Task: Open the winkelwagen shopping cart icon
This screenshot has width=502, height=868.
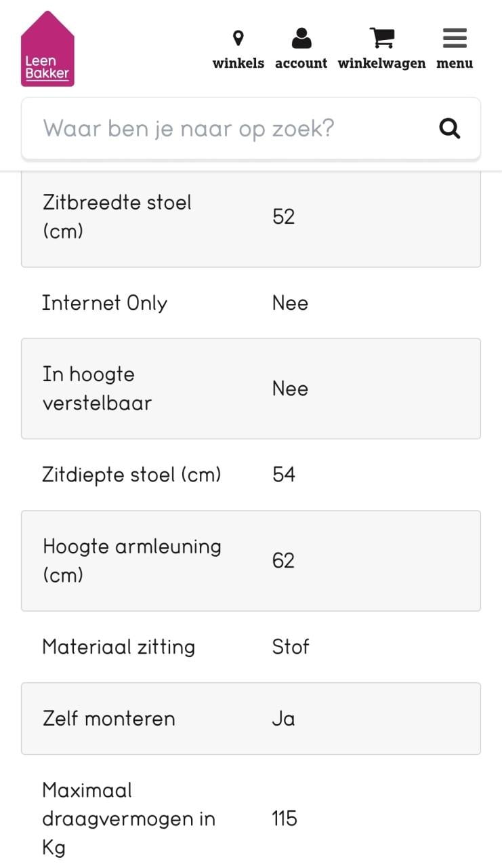Action: click(x=382, y=38)
